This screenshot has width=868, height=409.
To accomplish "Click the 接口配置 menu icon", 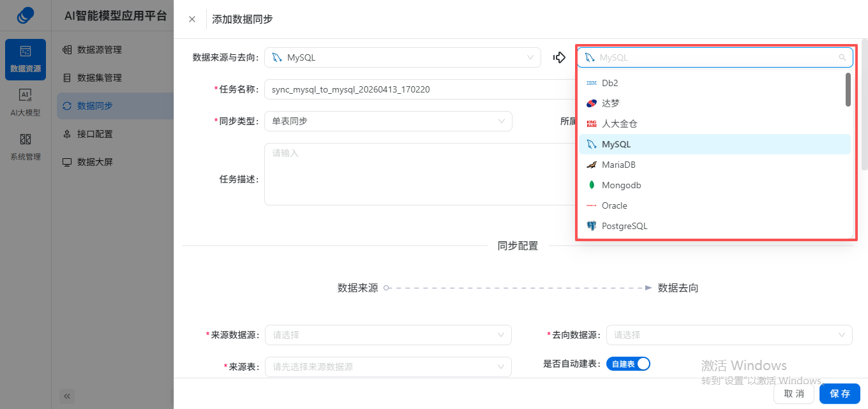I will coord(67,134).
